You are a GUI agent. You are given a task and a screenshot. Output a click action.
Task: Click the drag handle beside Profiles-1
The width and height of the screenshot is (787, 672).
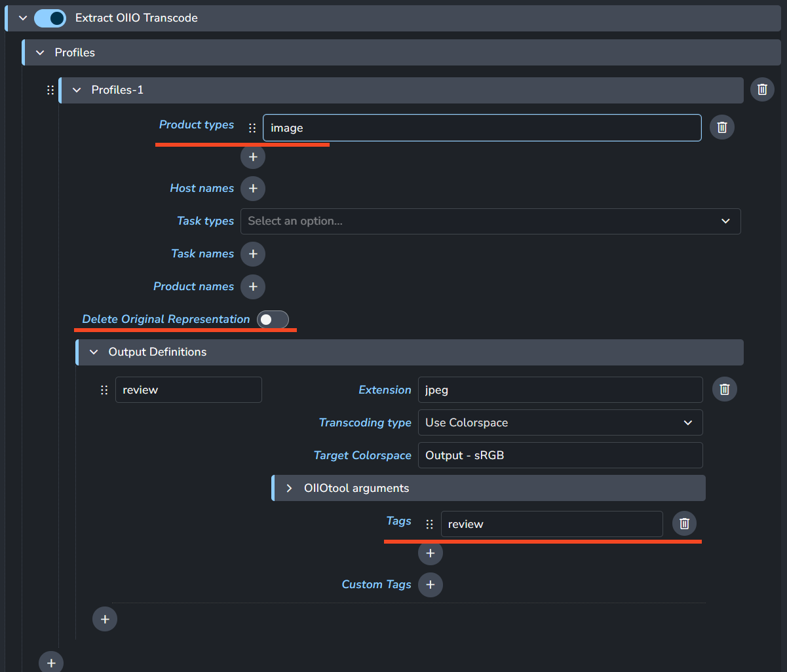click(50, 90)
